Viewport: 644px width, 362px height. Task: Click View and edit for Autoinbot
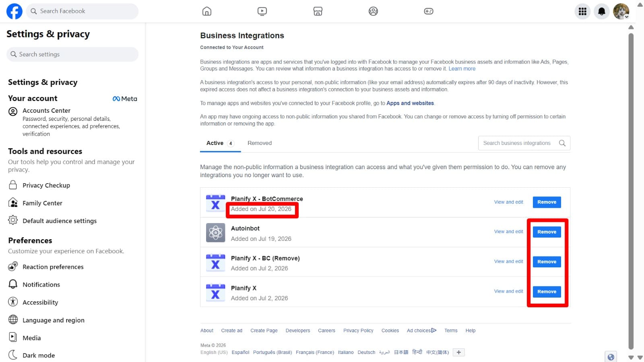[x=509, y=232]
